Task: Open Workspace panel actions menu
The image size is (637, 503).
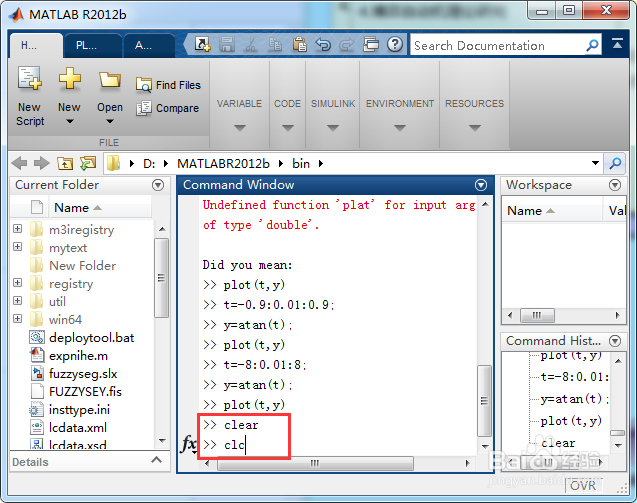Action: click(x=615, y=185)
